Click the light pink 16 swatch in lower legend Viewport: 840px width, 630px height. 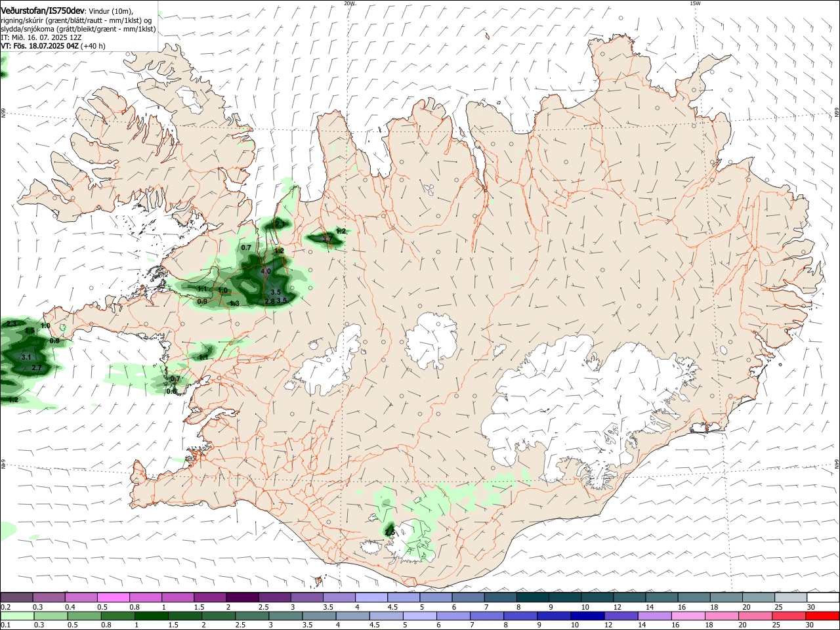[688, 616]
